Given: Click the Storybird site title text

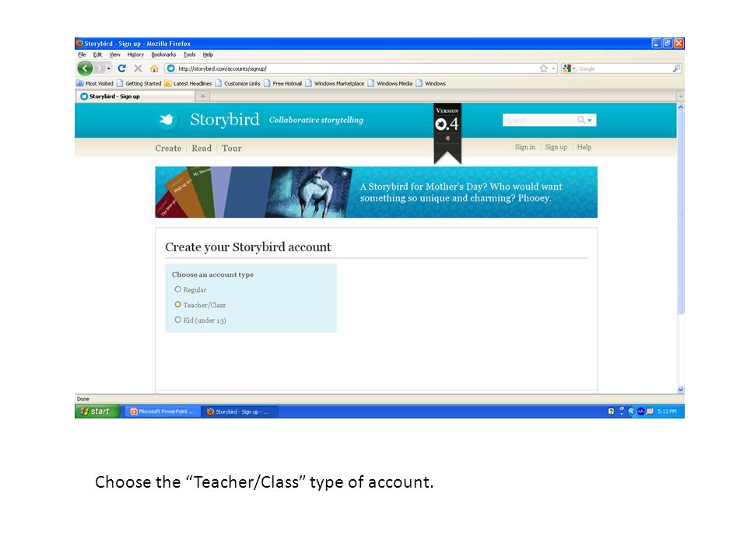Looking at the screenshot, I should coord(225,120).
